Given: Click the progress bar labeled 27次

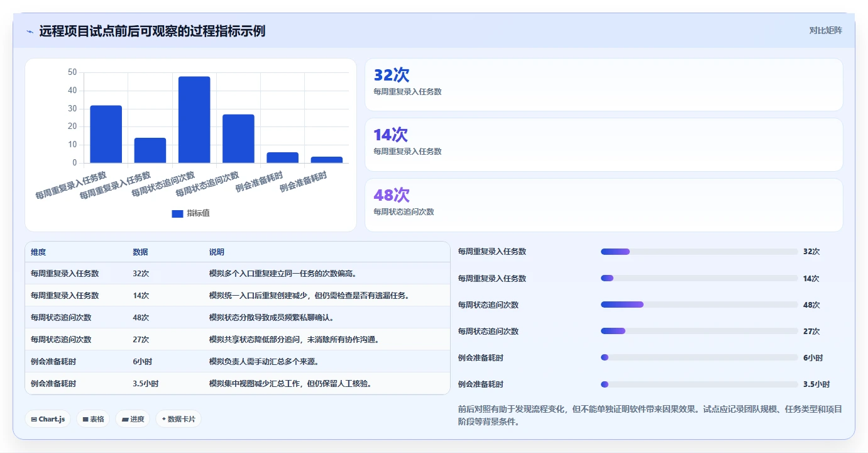Looking at the screenshot, I should [699, 331].
